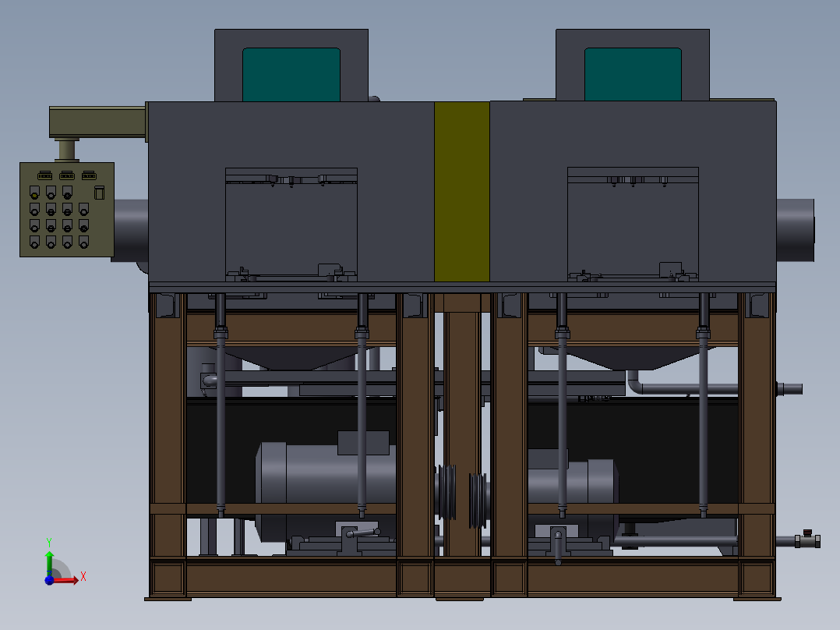Click the rectangular switch on the control panel

tap(99, 193)
